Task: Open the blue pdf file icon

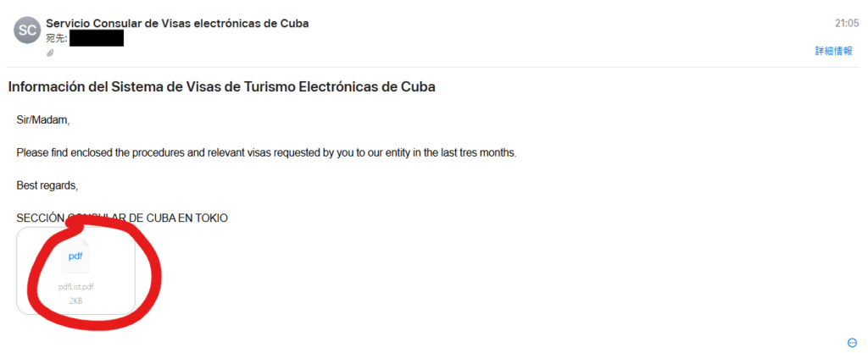Action: 75,256
